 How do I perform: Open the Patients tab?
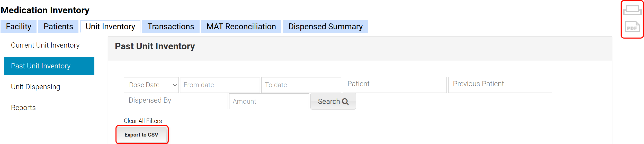click(58, 26)
